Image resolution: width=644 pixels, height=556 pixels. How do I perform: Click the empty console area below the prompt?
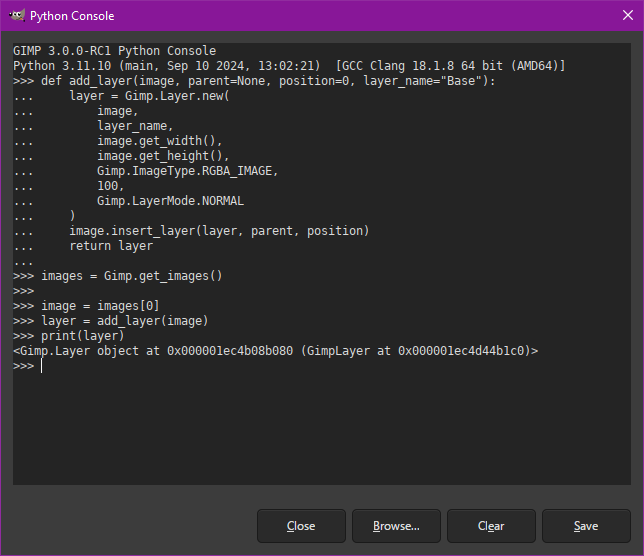pyautogui.click(x=322, y=429)
